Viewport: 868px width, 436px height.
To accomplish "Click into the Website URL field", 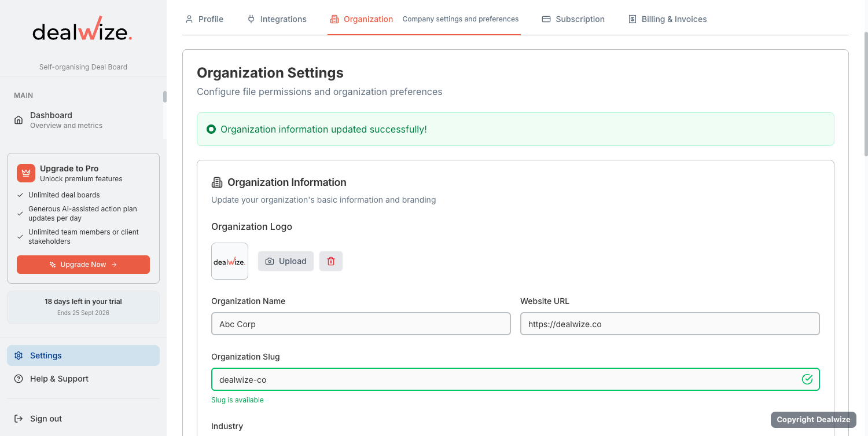I will point(670,324).
